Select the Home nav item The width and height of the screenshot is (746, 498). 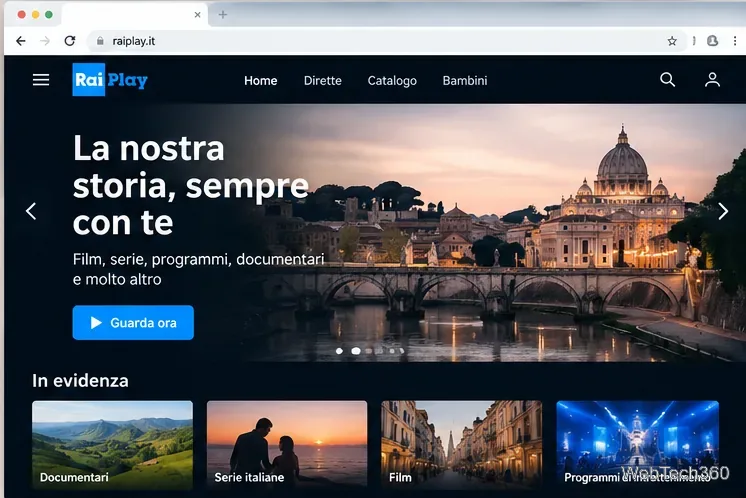261,80
